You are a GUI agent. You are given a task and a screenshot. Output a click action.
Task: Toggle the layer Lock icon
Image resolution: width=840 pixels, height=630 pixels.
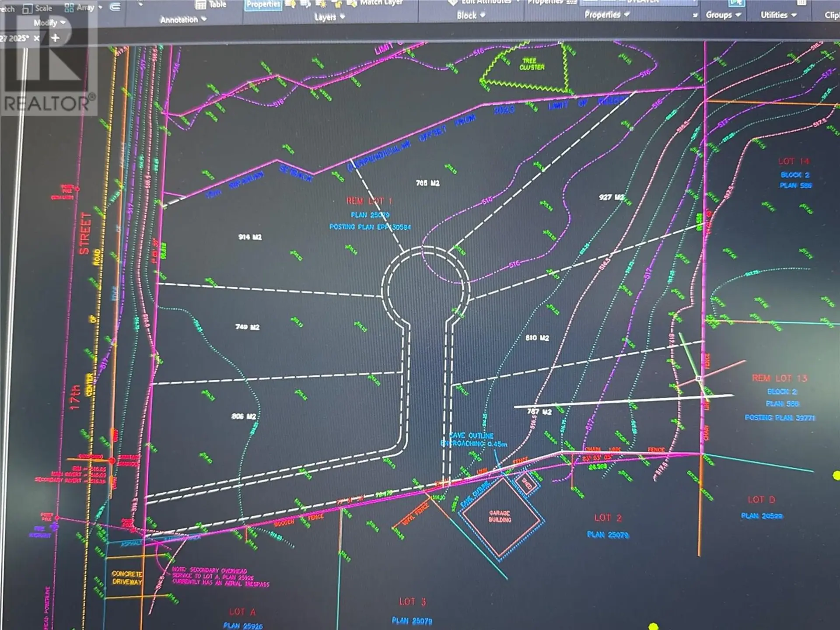click(337, 4)
